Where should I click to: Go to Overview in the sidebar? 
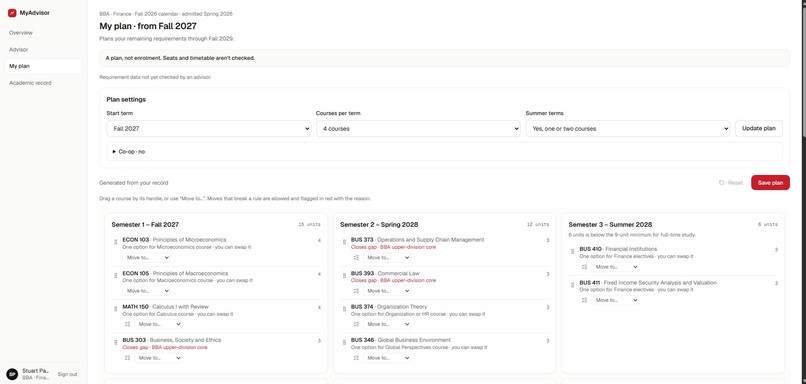(x=43, y=33)
